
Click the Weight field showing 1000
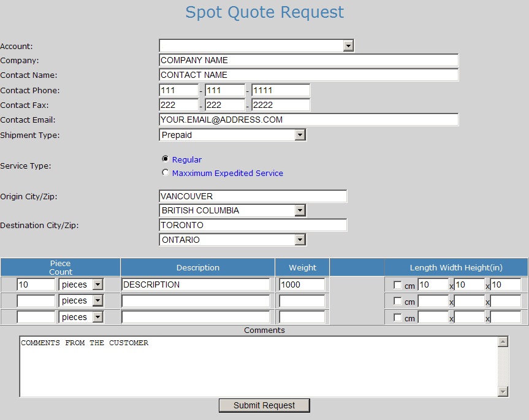(302, 284)
